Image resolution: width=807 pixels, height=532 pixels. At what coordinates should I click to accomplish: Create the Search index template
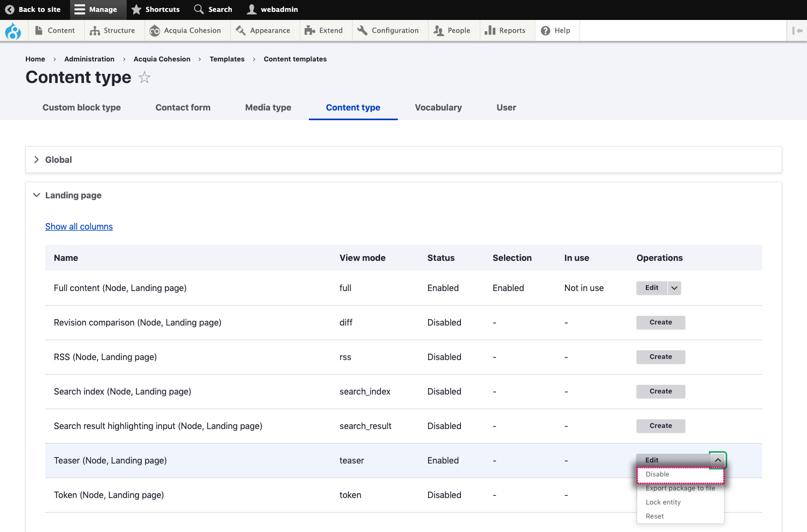[x=661, y=391]
